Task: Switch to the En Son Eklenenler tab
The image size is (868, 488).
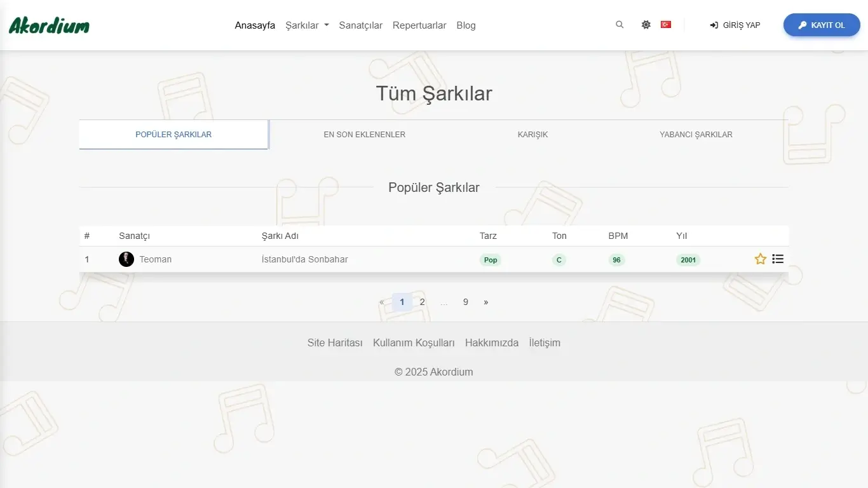Action: coord(364,135)
